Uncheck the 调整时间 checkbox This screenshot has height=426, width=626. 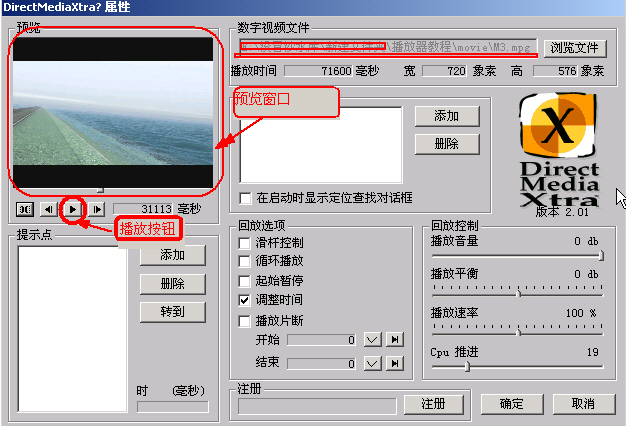pyautogui.click(x=244, y=300)
